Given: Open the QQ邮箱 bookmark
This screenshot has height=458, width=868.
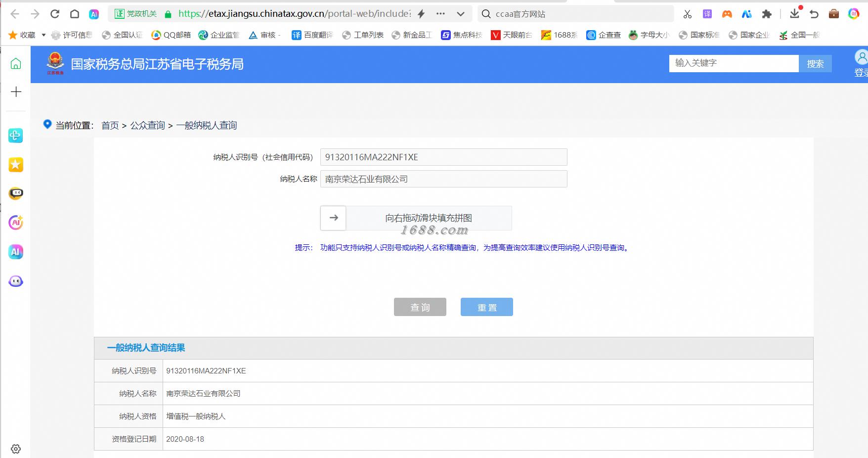Looking at the screenshot, I should pyautogui.click(x=171, y=35).
